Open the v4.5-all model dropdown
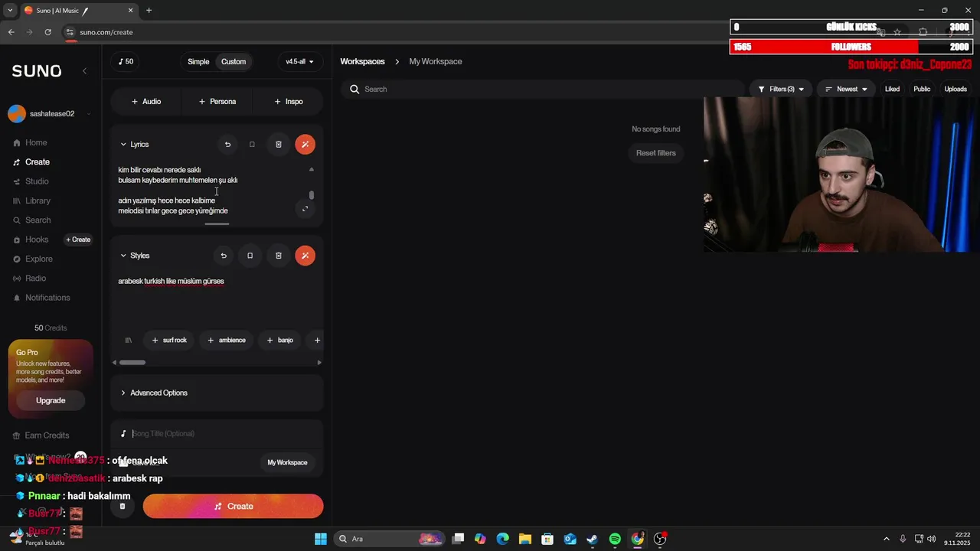Viewport: 980px width, 551px height. (x=299, y=61)
